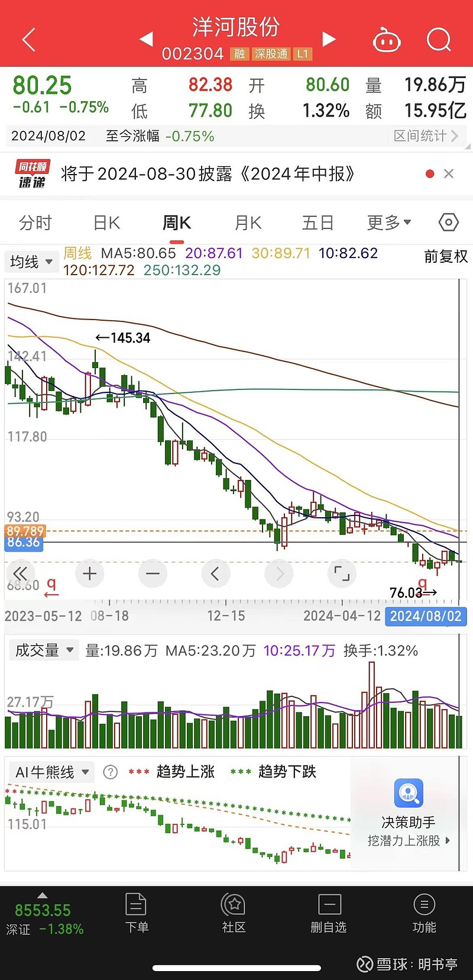Screen dimensions: 473x980
Task: Expand chart to fullscreen icon
Action: (342, 573)
